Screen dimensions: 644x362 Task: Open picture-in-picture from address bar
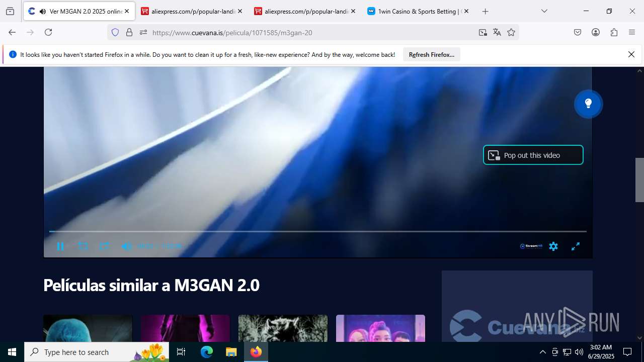point(483,32)
